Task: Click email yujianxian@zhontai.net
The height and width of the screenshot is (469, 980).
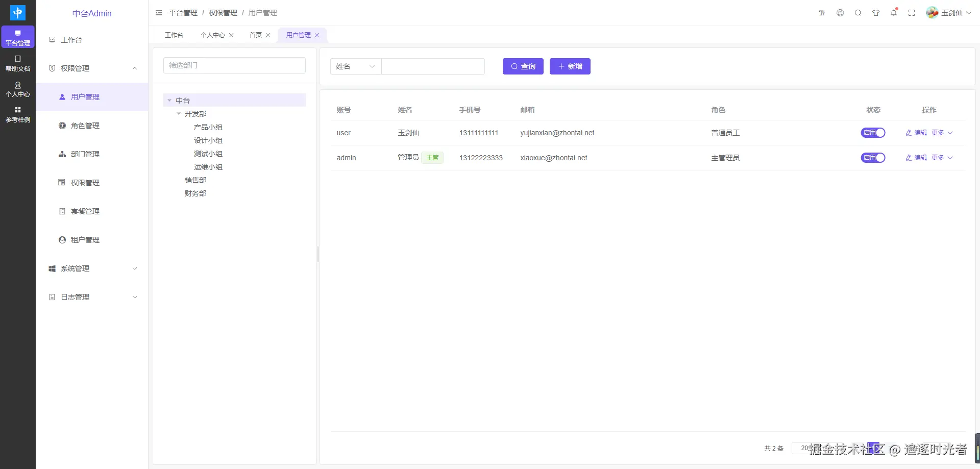Action: [x=557, y=133]
